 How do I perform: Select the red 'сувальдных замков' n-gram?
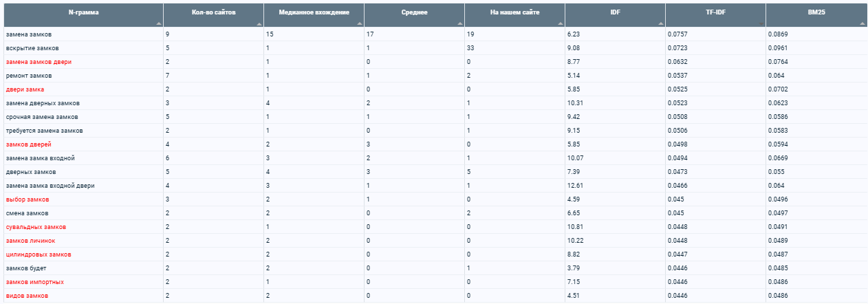36,227
